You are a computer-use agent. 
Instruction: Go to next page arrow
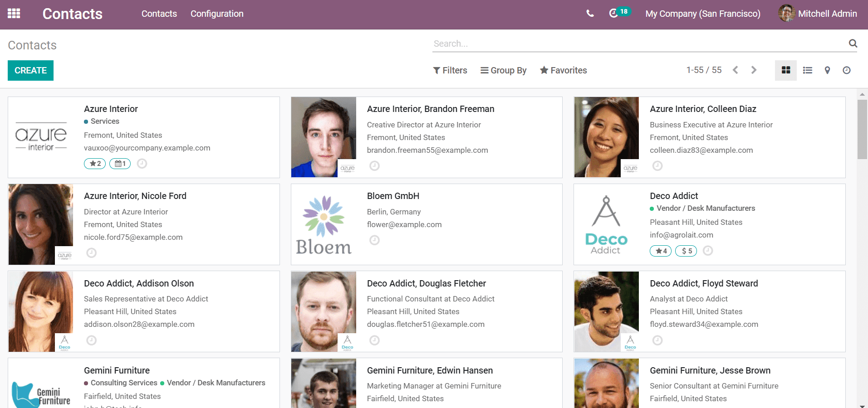[x=754, y=70]
